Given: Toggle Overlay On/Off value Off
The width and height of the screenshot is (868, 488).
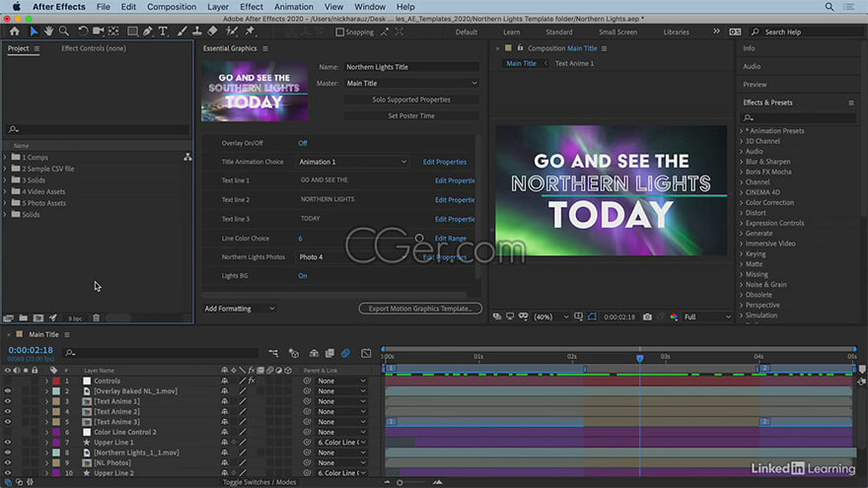Looking at the screenshot, I should coord(302,143).
